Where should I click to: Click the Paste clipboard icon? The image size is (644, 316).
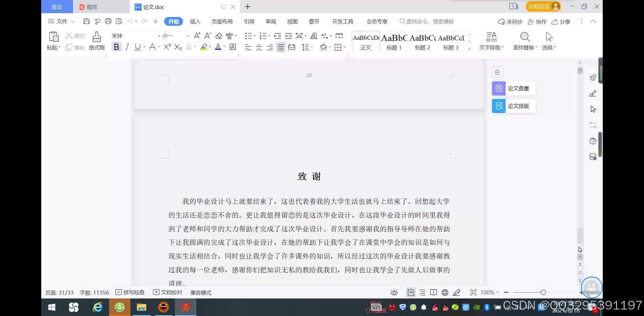pos(54,37)
